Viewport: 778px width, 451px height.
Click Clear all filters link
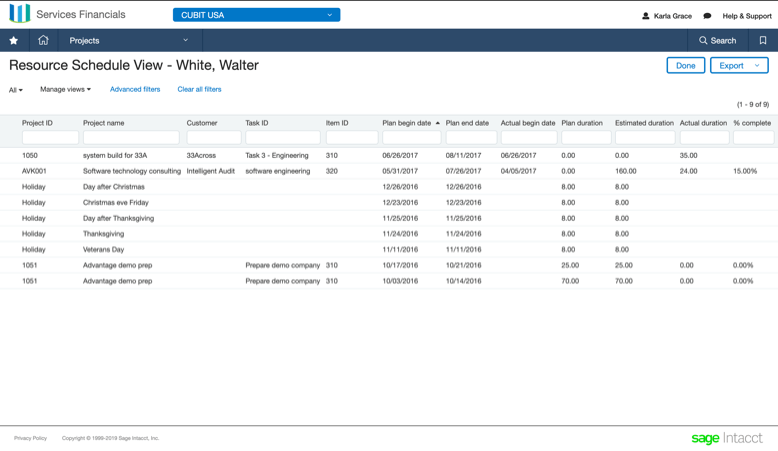[x=199, y=89]
